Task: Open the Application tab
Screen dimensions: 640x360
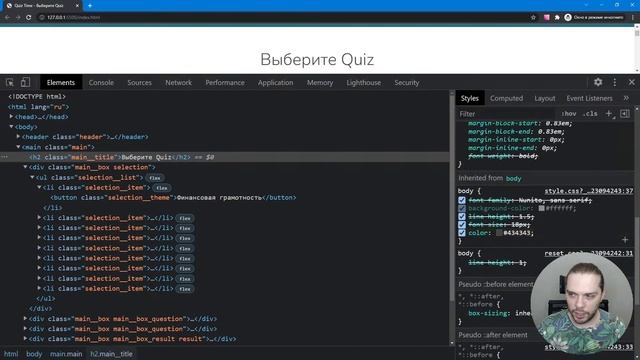Action: click(x=276, y=82)
